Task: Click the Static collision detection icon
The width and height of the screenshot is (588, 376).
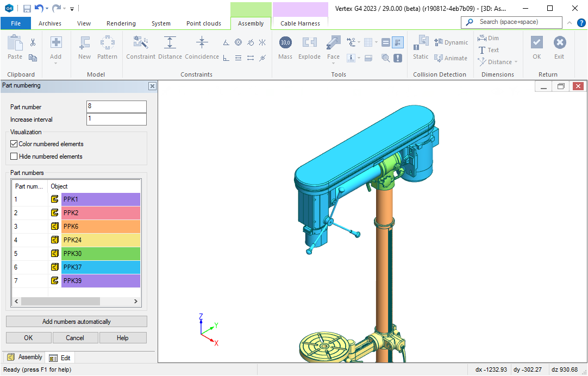Action: tap(421, 43)
